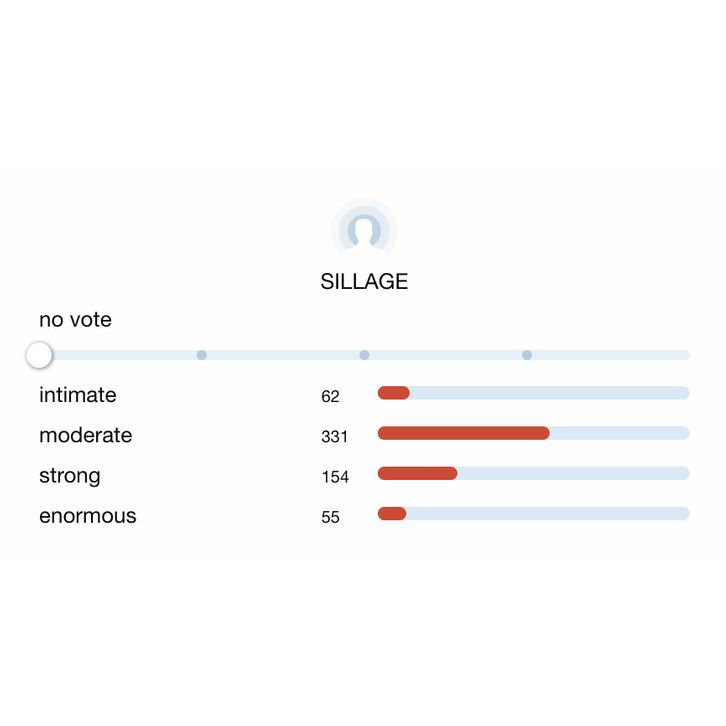Select the 'intimate' label

point(77,395)
